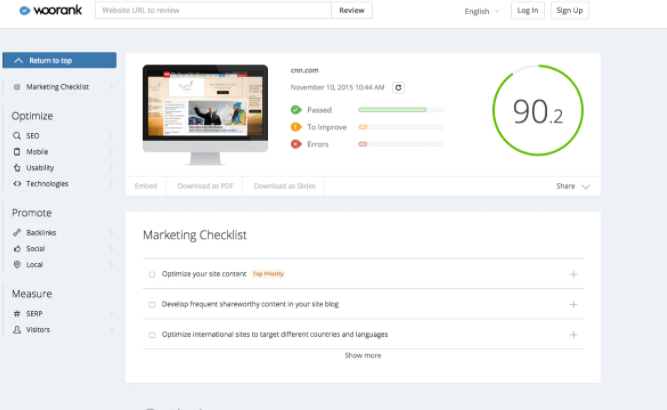Check the 'Optimize your site content' checkbox

(x=152, y=274)
